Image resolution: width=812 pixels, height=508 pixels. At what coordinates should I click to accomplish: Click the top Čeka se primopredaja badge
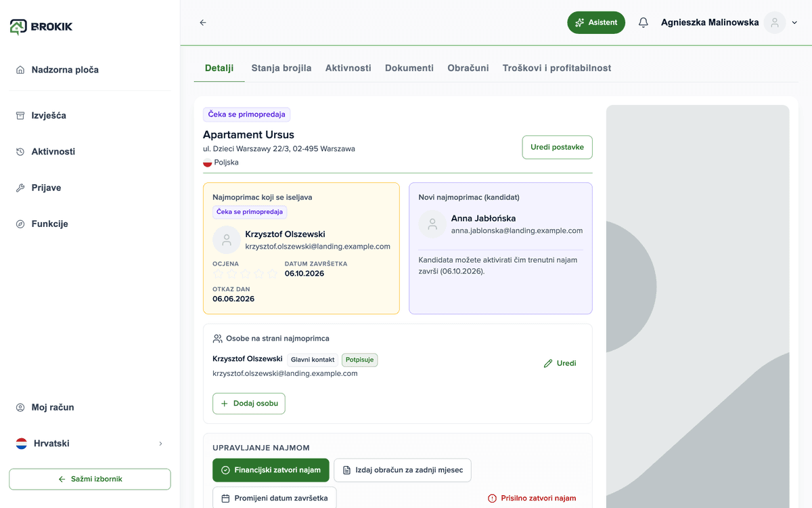246,114
